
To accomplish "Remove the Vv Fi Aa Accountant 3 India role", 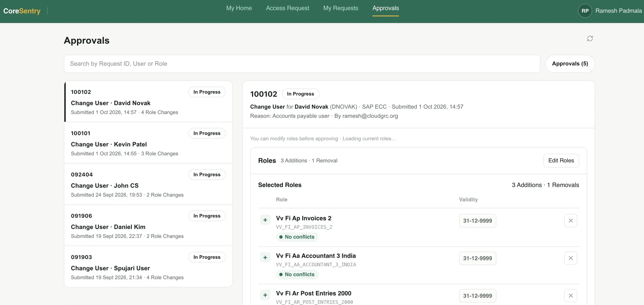I will tap(571, 258).
